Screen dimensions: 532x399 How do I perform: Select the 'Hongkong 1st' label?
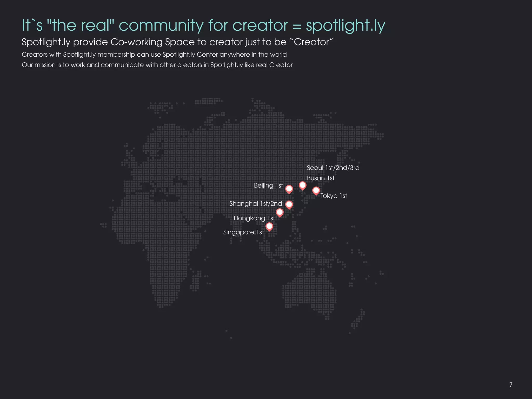254,218
